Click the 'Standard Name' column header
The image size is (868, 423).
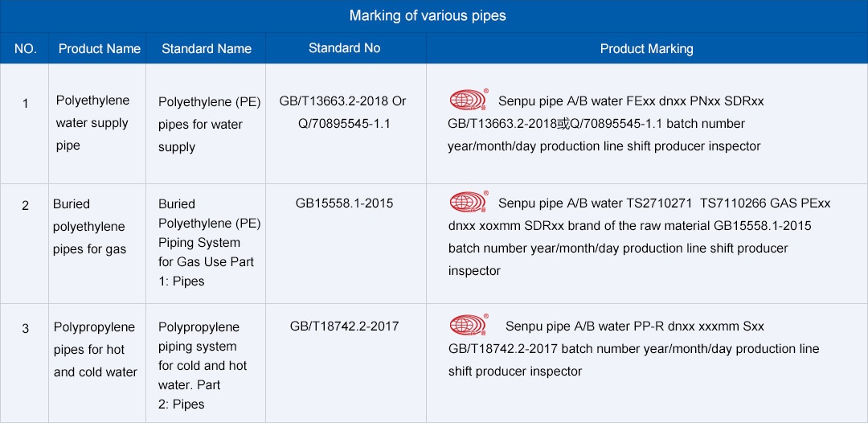tap(207, 49)
